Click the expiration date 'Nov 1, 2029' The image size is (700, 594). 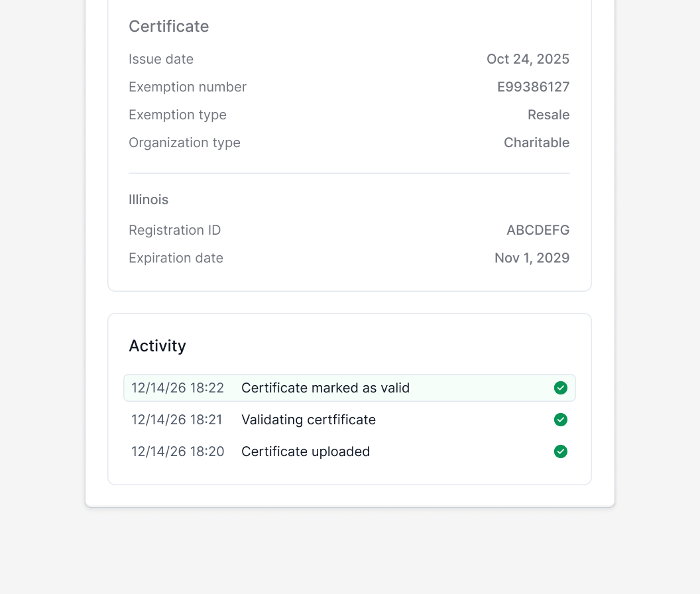pyautogui.click(x=532, y=258)
